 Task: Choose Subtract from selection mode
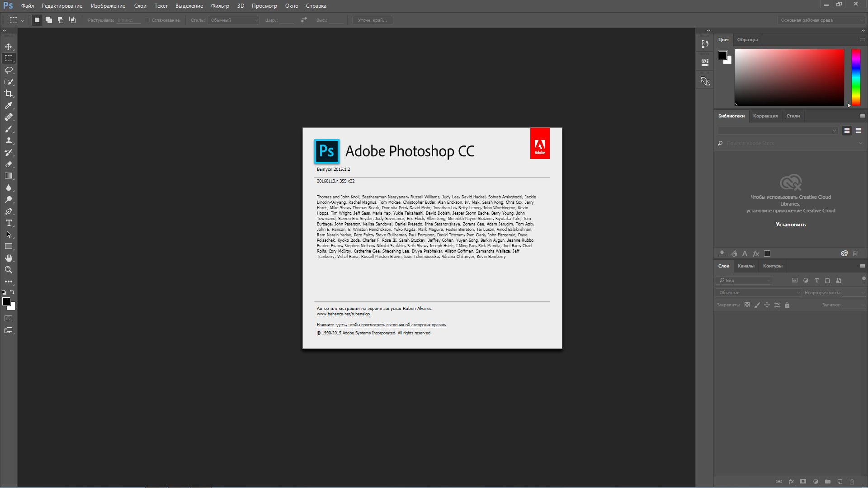61,20
